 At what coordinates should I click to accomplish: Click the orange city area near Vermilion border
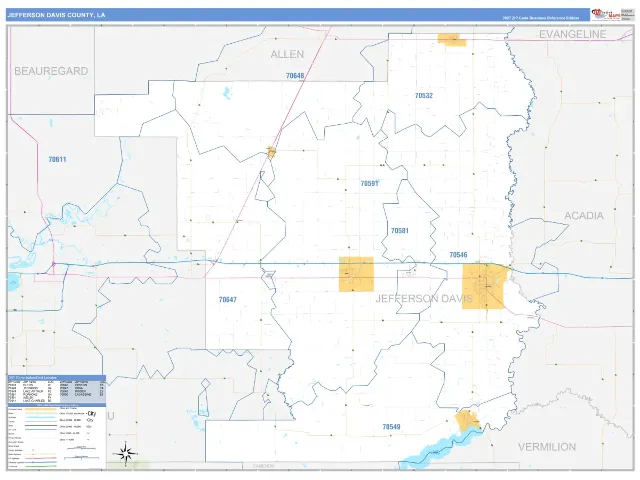[467, 420]
